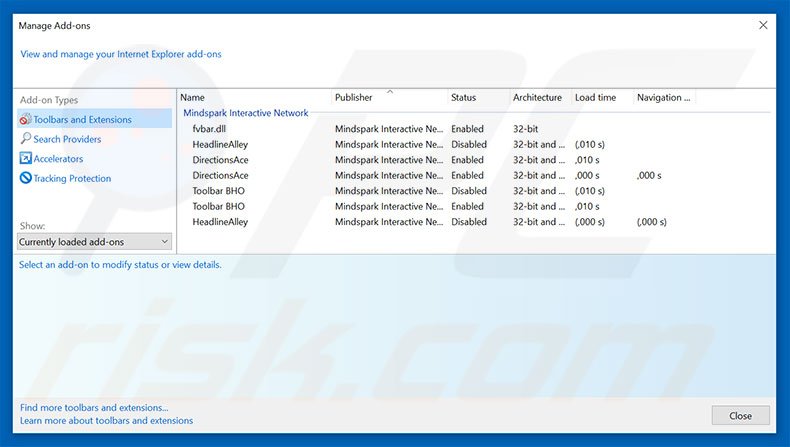Screen dimensions: 790x447
Task: Sort add-ons by Name column
Action: (x=193, y=98)
